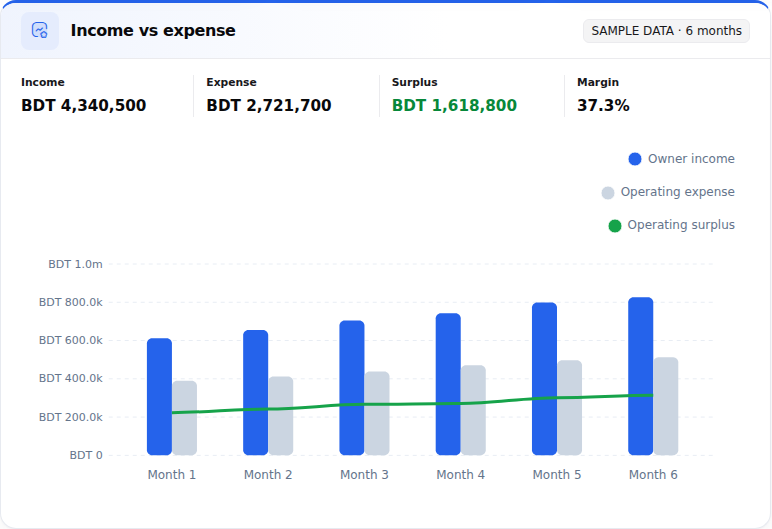Select the Month 6 blue income bar
Image resolution: width=772 pixels, height=529 pixels.
point(641,376)
